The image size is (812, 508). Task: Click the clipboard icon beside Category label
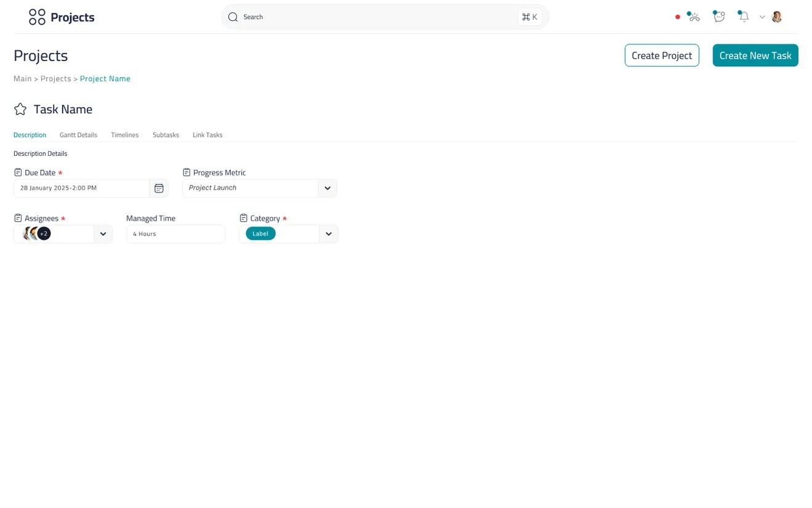point(244,218)
